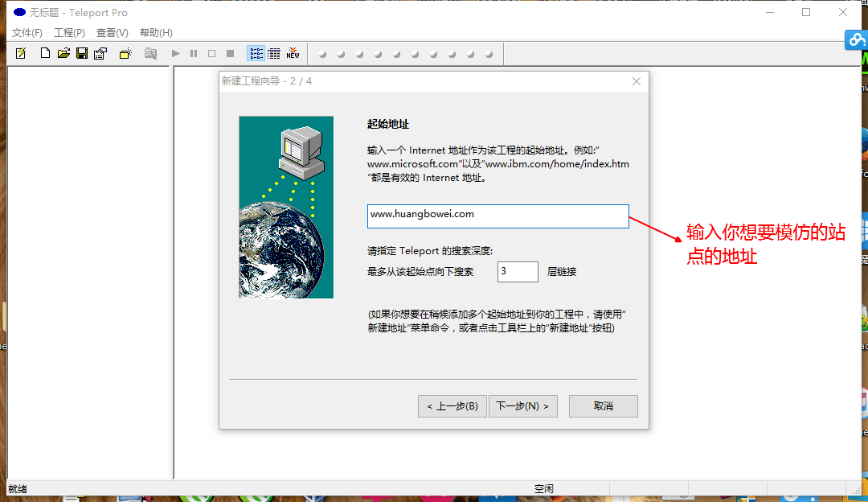Viewport: 868px width, 502px height.
Task: Proceed with 下一步(N) button
Action: 522,406
